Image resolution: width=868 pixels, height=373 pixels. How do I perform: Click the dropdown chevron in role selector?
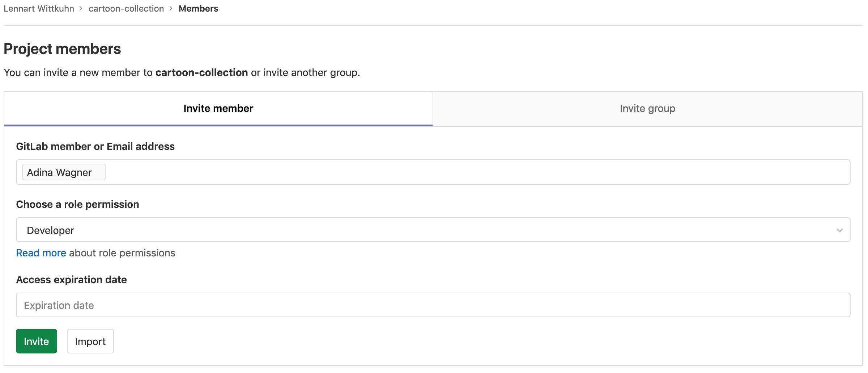coord(839,230)
